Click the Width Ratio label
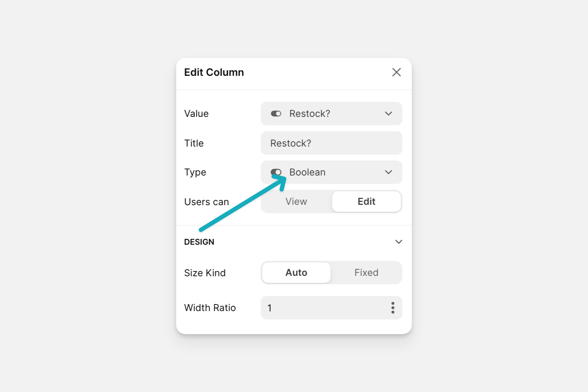 point(210,308)
